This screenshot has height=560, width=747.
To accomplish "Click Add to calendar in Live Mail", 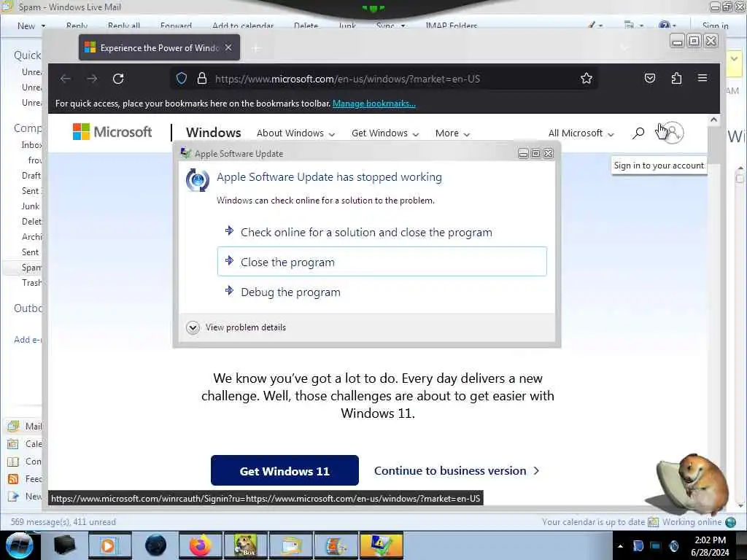I will click(x=243, y=26).
